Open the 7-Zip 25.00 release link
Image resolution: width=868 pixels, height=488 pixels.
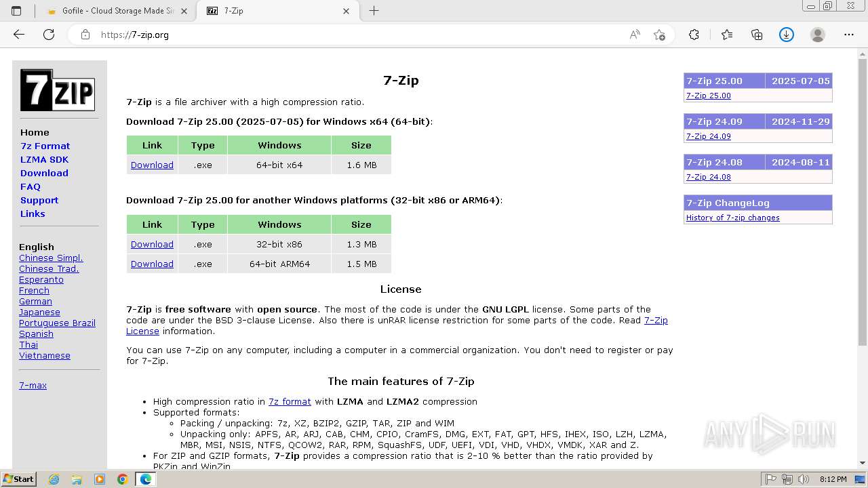coord(709,96)
